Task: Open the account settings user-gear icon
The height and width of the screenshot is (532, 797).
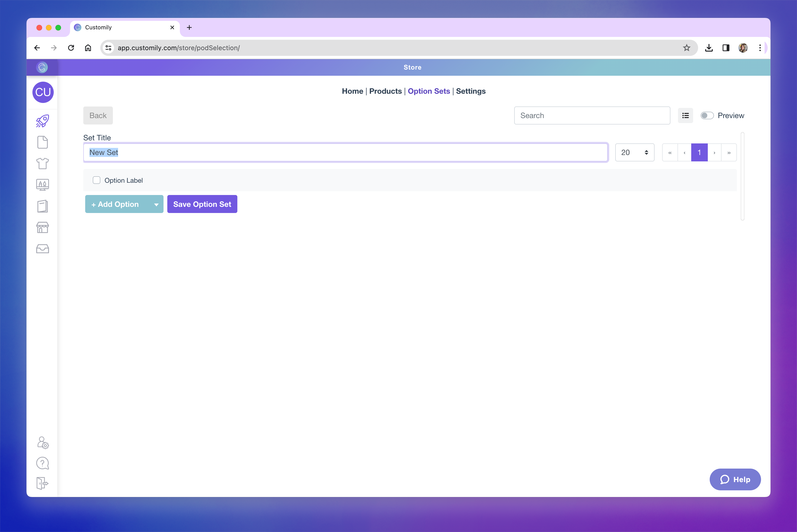Action: (43, 443)
